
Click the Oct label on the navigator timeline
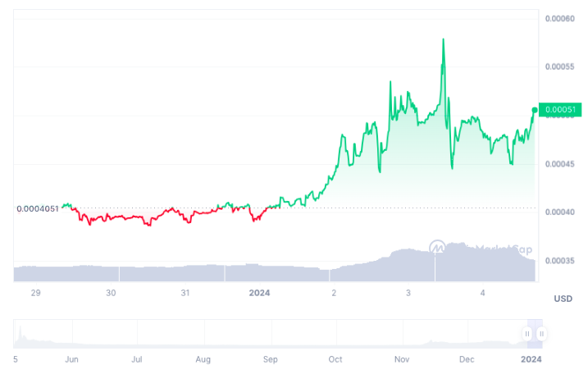[x=335, y=359]
